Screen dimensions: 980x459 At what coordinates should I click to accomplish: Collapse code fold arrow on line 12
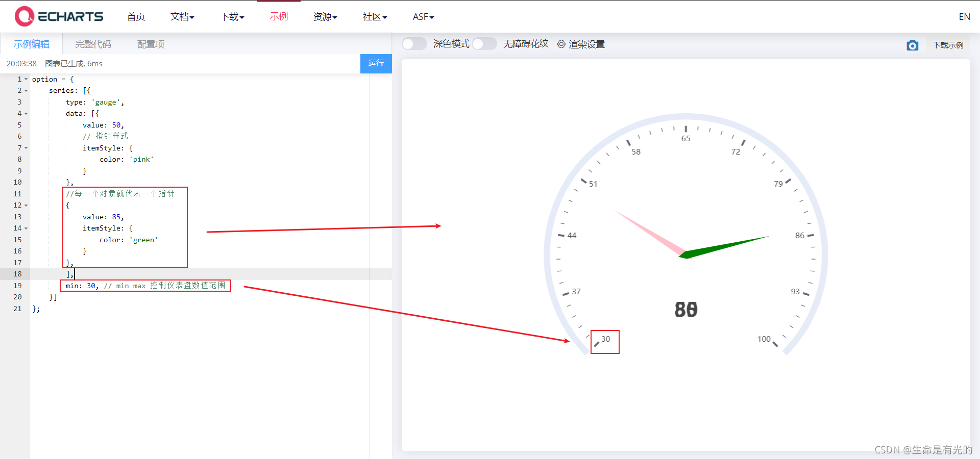point(26,206)
